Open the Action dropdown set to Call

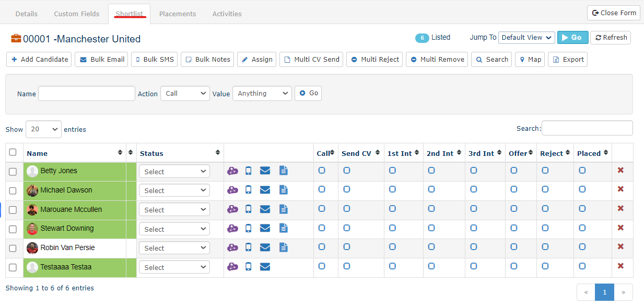click(x=185, y=94)
